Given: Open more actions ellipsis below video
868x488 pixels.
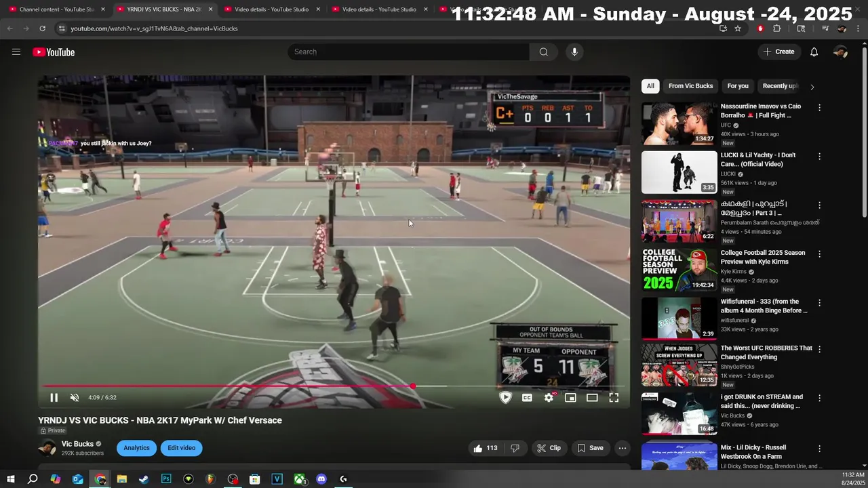Looking at the screenshot, I should (x=622, y=448).
